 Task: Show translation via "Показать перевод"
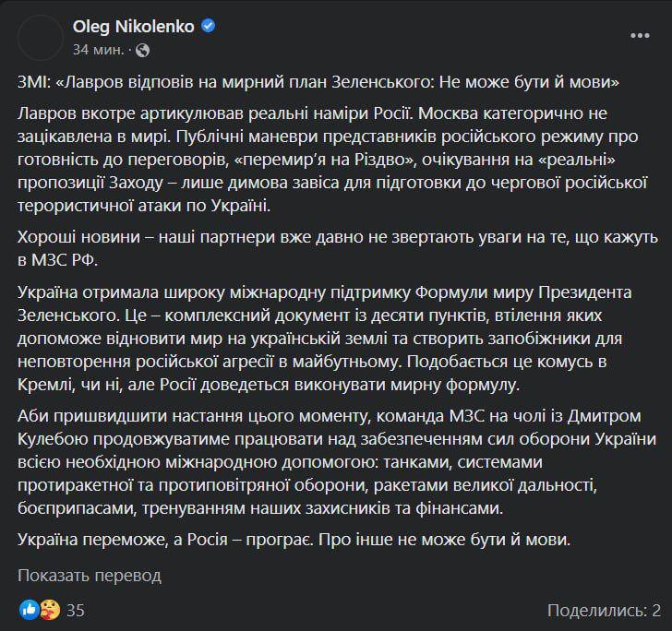90,576
